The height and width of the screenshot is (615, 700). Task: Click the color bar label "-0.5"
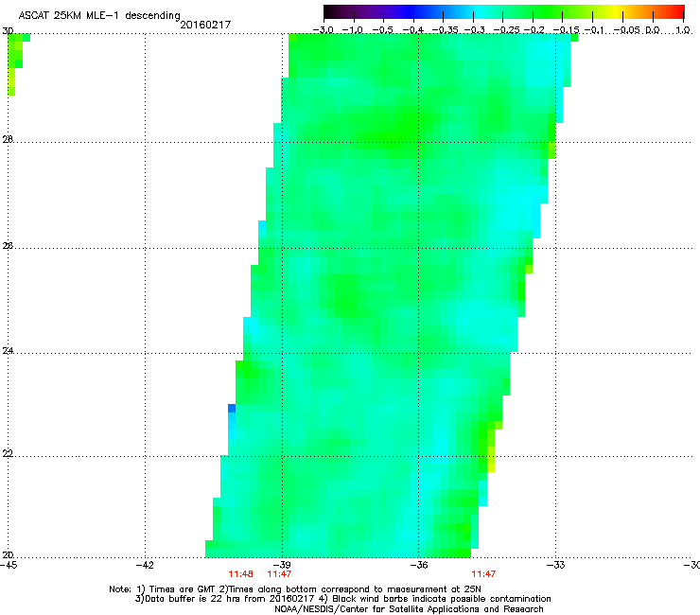383,30
